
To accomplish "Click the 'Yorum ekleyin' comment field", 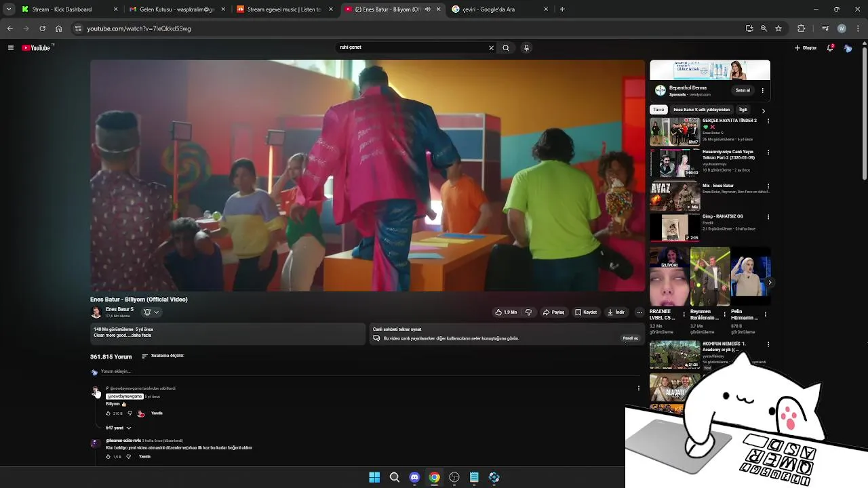I will click(x=370, y=371).
